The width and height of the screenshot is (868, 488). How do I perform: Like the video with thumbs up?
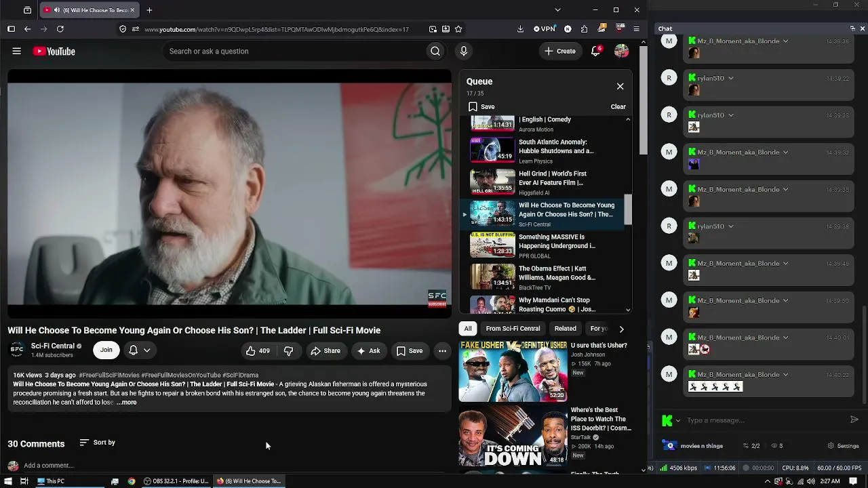(x=258, y=350)
